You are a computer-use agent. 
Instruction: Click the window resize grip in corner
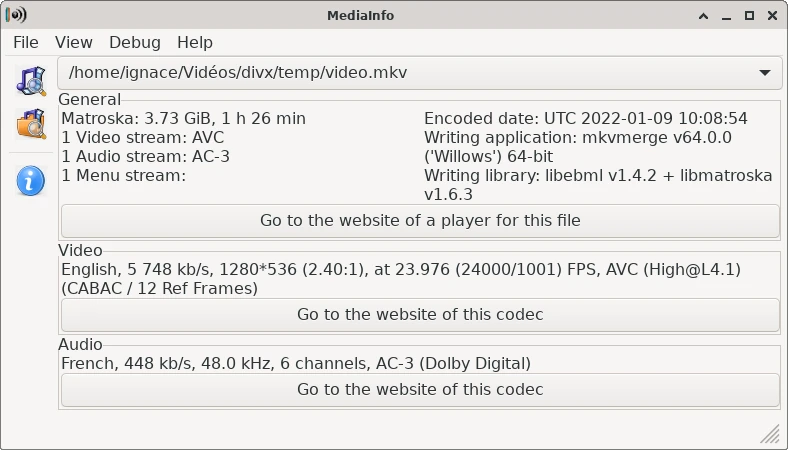tap(769, 433)
